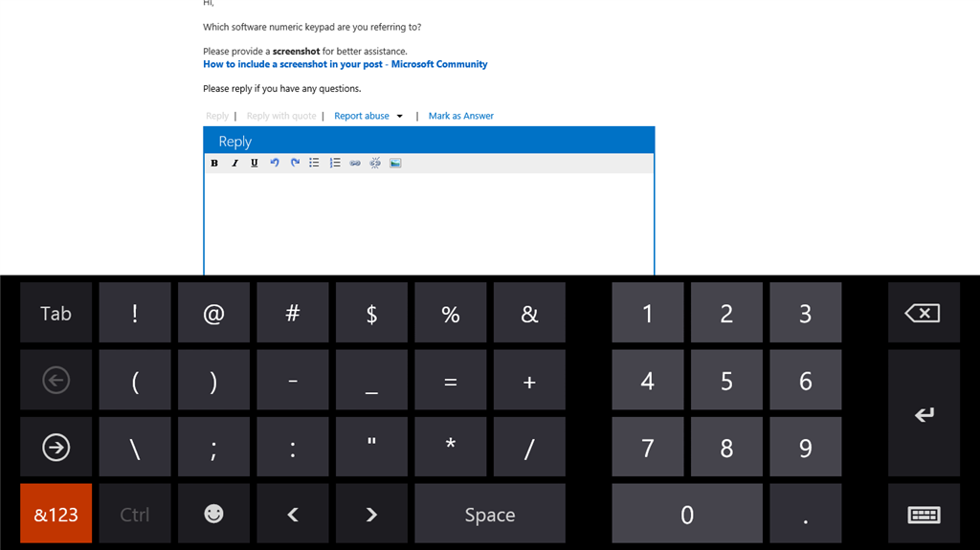Click the redo arrow in editor toolbar
Viewport: 980px width, 550px height.
pos(295,164)
